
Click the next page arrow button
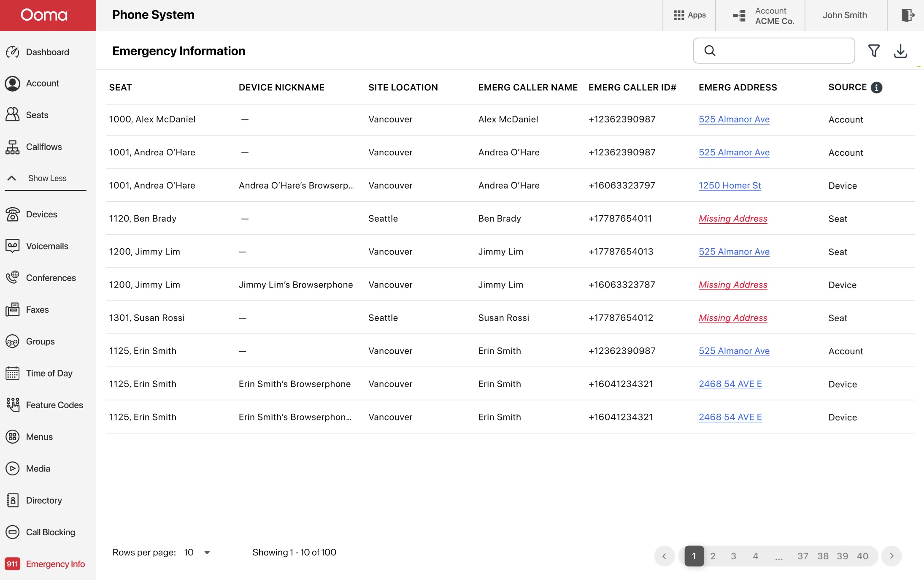pos(892,556)
